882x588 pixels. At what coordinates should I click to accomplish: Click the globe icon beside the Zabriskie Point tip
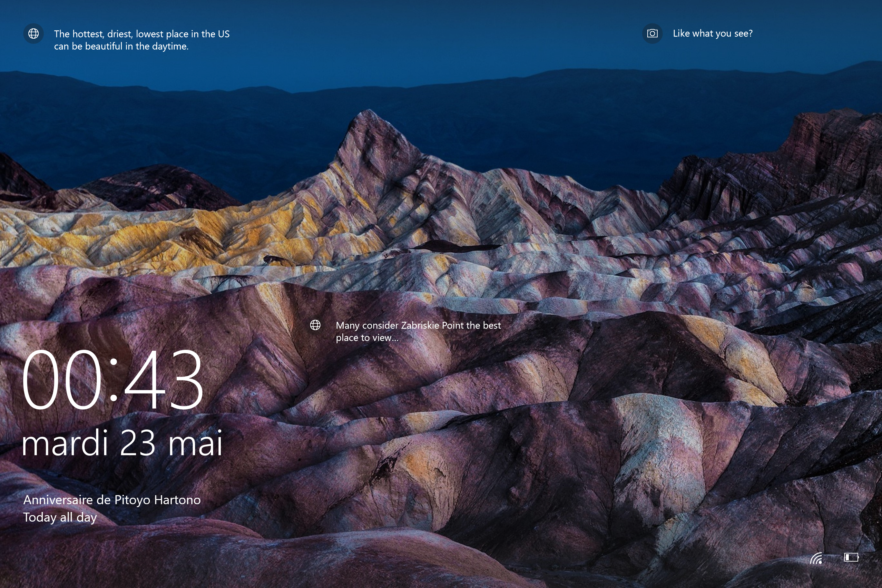click(315, 325)
